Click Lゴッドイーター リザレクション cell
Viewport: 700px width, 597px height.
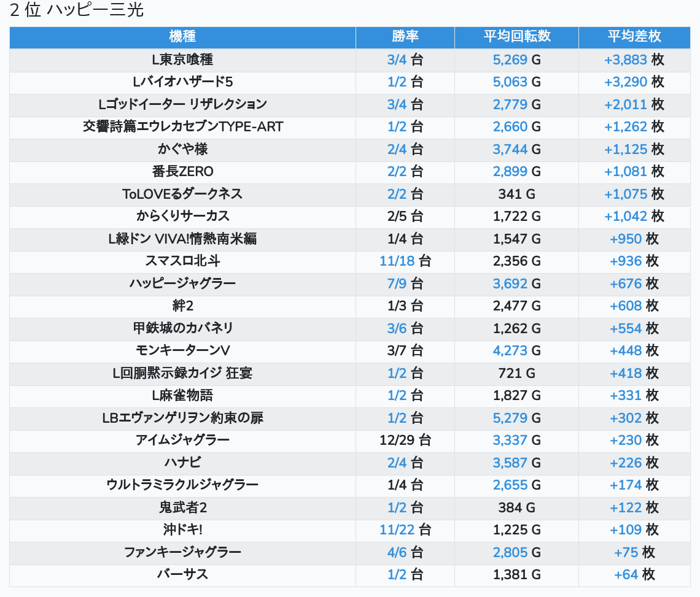182,104
